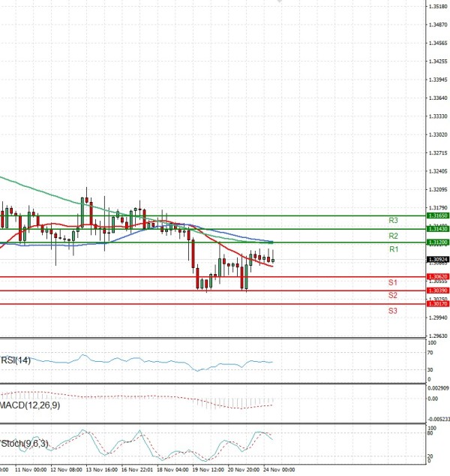The image size is (450, 476).
Task: Click the R3 resistance label
Action: 393,221
